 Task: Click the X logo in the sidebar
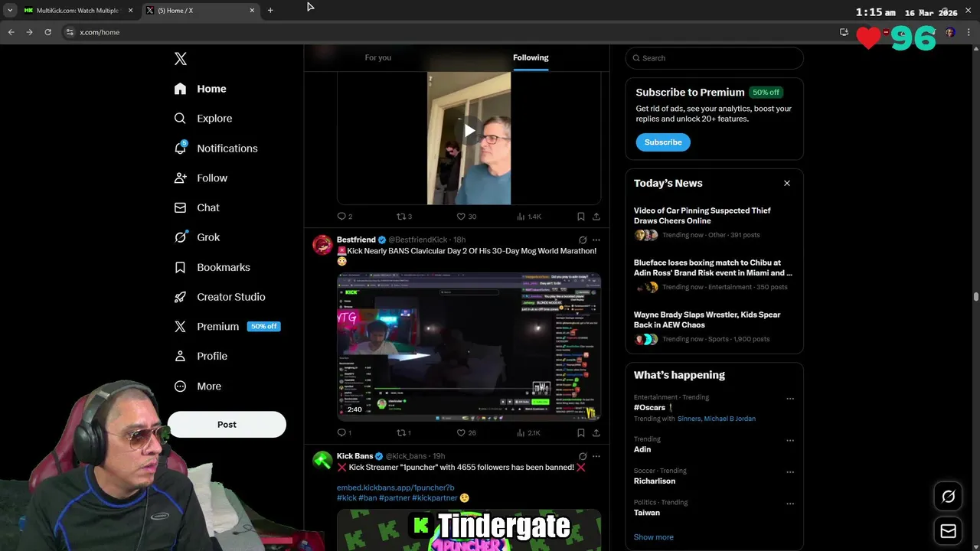pyautogui.click(x=180, y=59)
